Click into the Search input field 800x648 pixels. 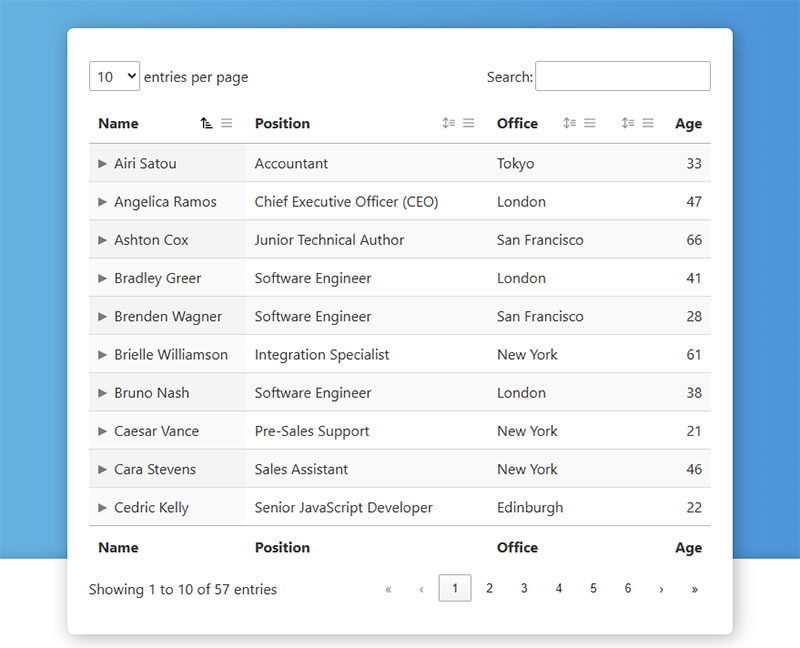tap(622, 76)
